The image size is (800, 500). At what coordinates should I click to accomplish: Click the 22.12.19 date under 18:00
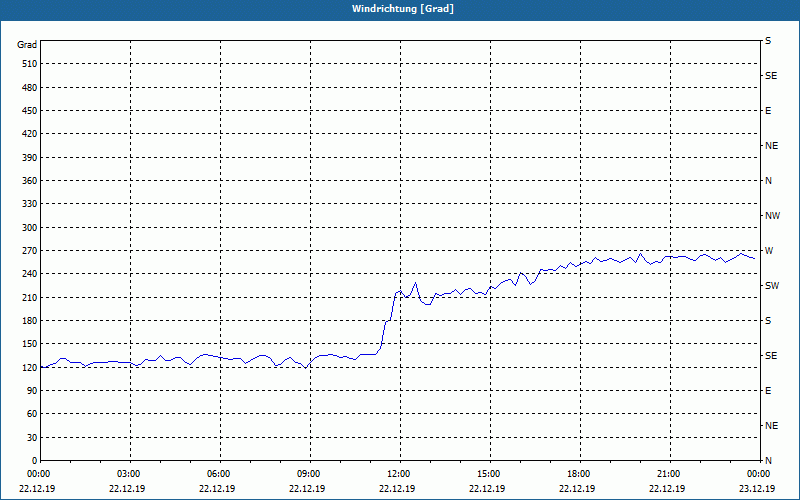[577, 488]
